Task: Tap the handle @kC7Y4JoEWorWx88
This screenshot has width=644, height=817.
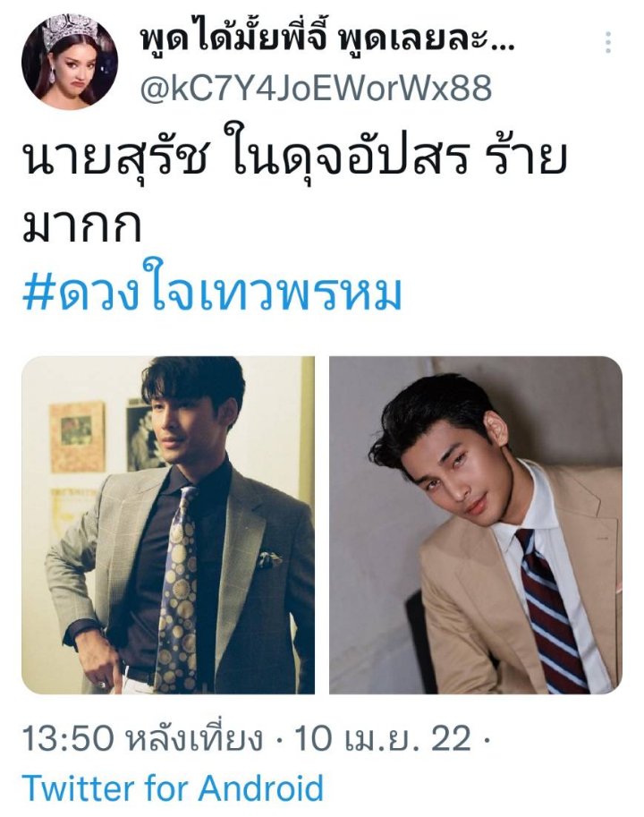Action: click(x=316, y=88)
